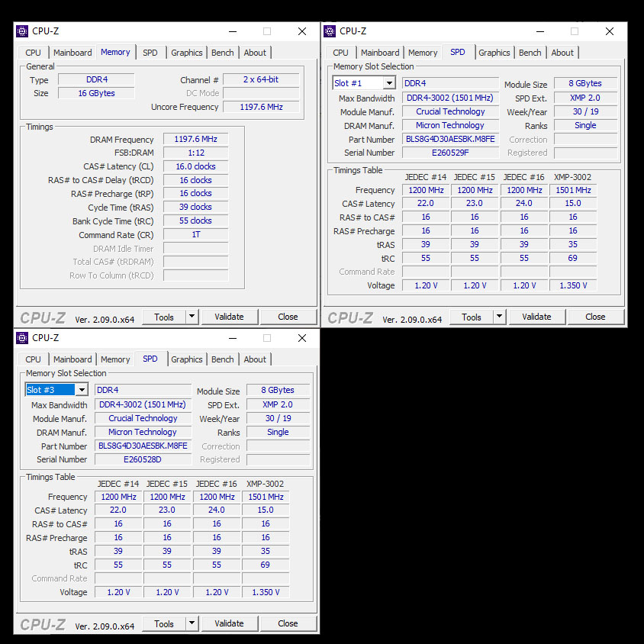
Task: Click the Part Number field in the Slot #1 window
Action: (450, 139)
